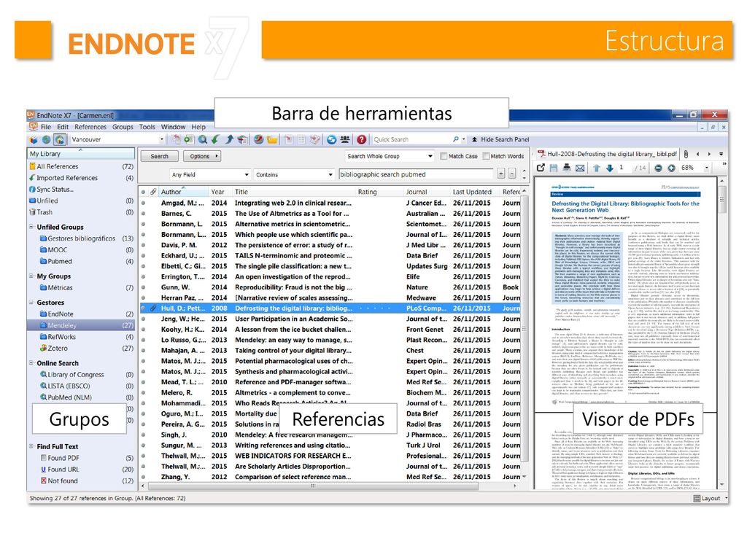Click the Search button
747x560 pixels.
160,156
